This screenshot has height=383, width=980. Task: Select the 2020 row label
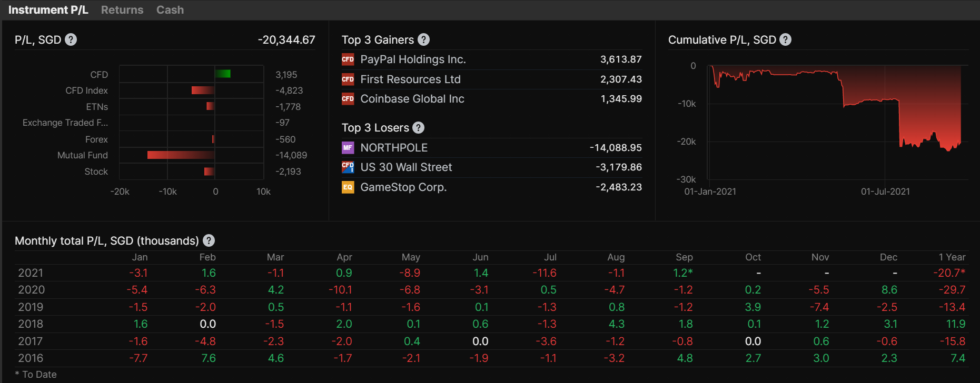pos(31,290)
